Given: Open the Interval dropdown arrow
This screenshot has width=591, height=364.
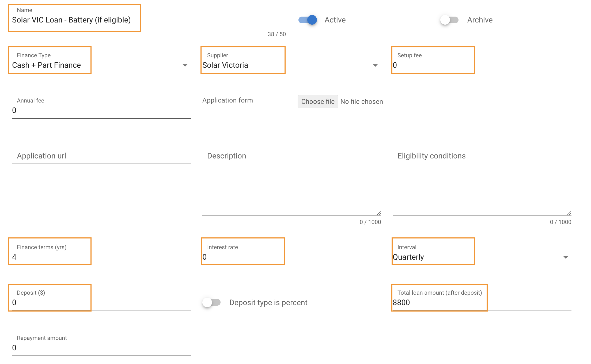Looking at the screenshot, I should [566, 257].
